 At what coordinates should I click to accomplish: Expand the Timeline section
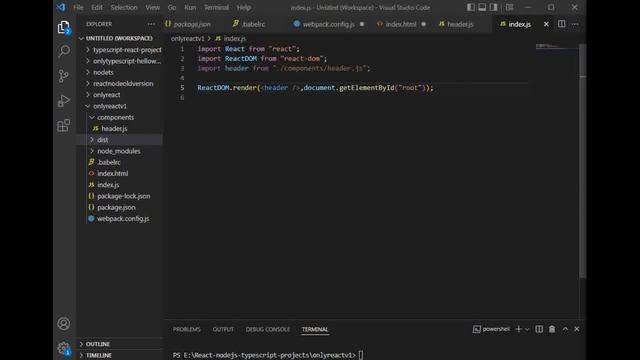click(119, 356)
